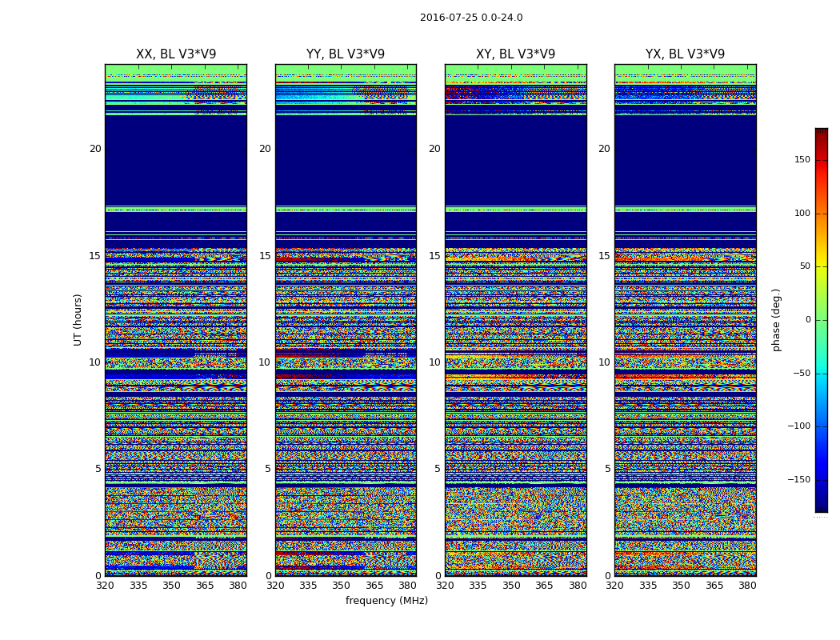
Task: Click the "350" frequency tick under YX plot
Action: pyautogui.click(x=681, y=586)
